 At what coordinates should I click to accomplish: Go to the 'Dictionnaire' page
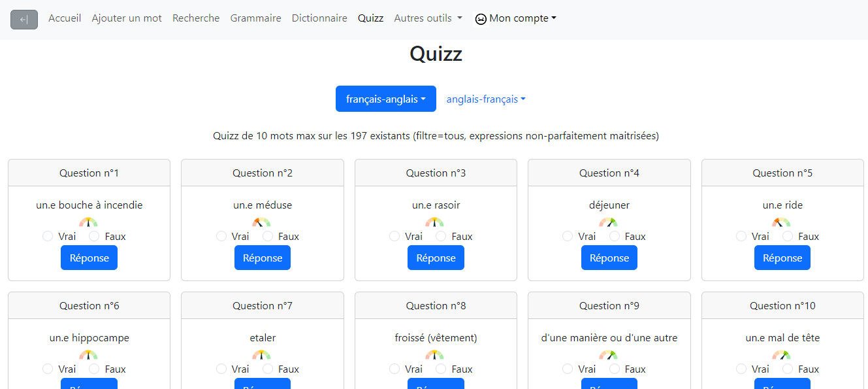(319, 18)
